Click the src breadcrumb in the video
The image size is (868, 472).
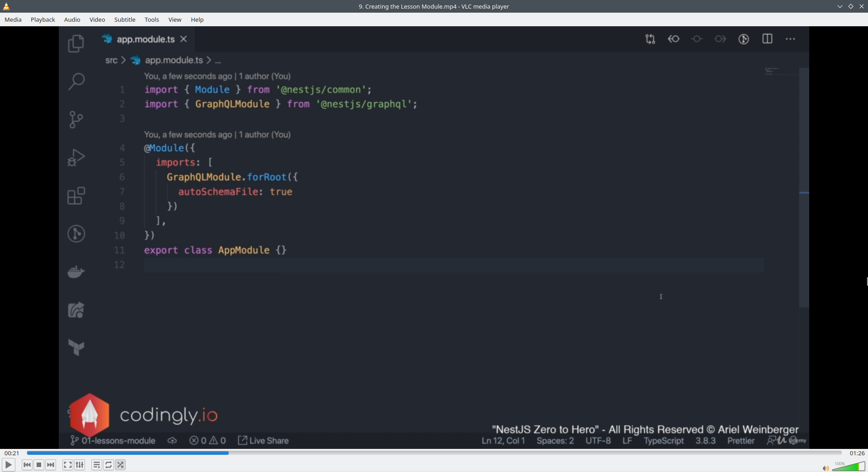(x=111, y=60)
